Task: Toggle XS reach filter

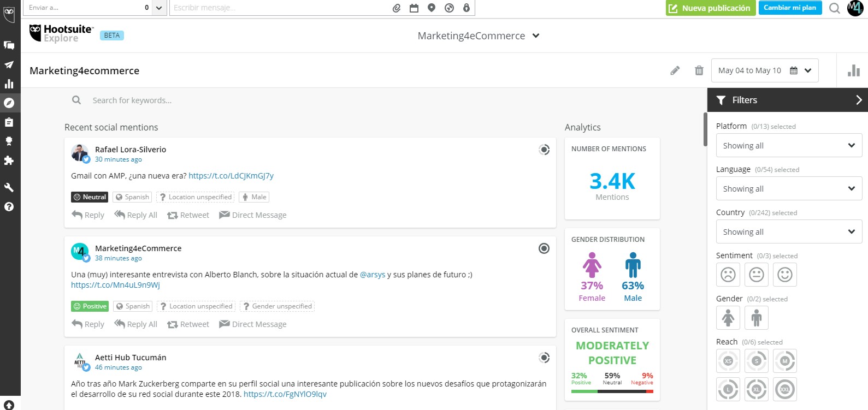Action: click(728, 361)
